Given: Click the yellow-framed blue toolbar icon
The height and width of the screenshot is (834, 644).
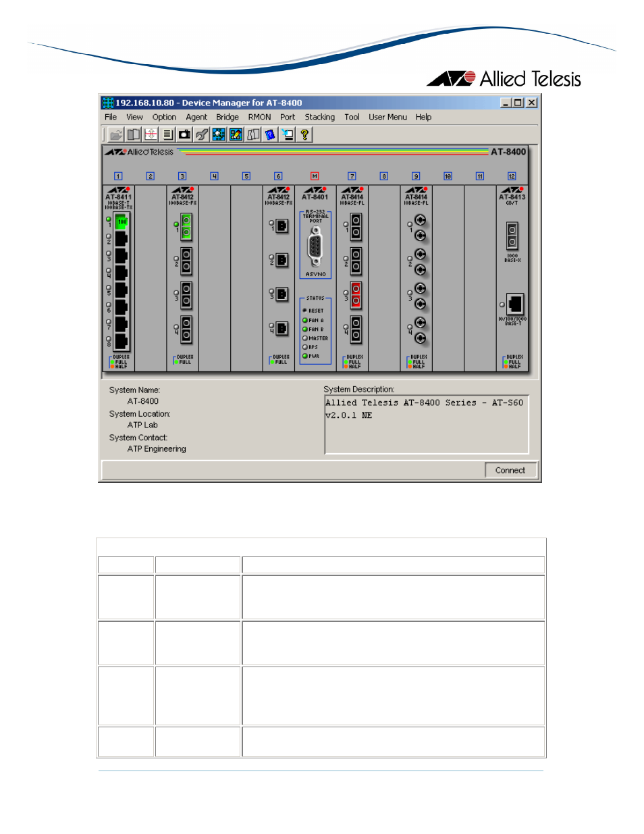Looking at the screenshot, I should click(236, 134).
